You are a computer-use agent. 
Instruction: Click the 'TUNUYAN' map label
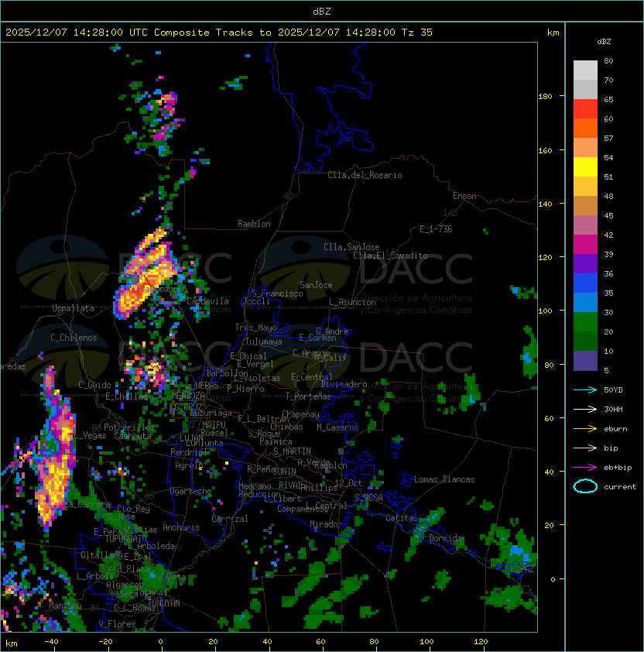164,603
